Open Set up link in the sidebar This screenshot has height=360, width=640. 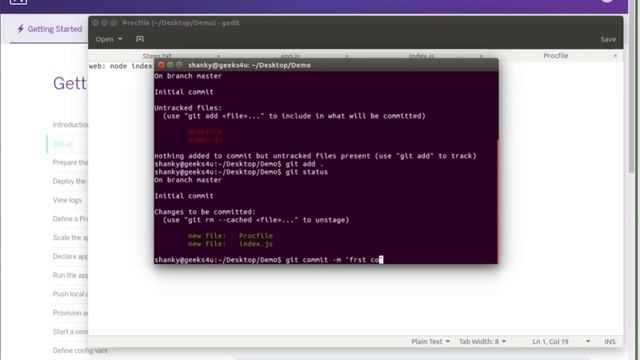coord(63,144)
